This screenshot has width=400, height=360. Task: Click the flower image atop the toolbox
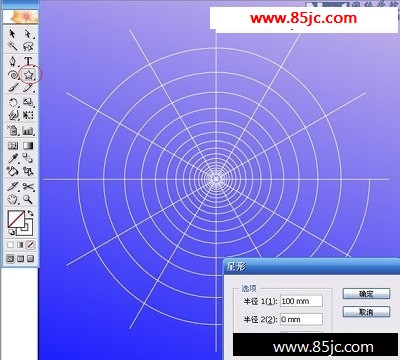(21, 17)
